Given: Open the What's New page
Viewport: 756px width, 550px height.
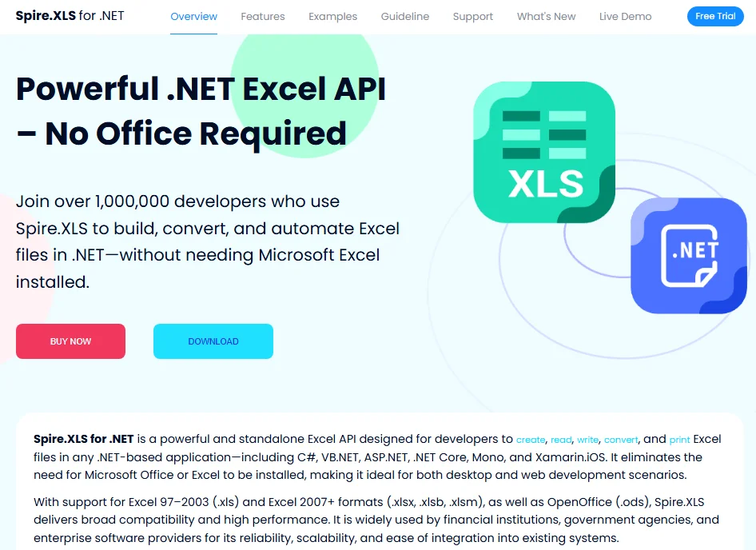Looking at the screenshot, I should 546,15.
